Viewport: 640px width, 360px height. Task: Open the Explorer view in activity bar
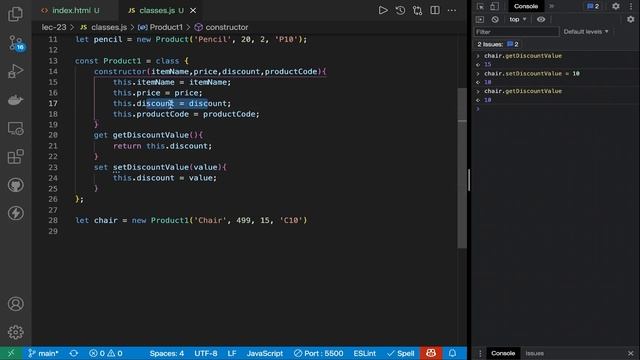[x=16, y=14]
